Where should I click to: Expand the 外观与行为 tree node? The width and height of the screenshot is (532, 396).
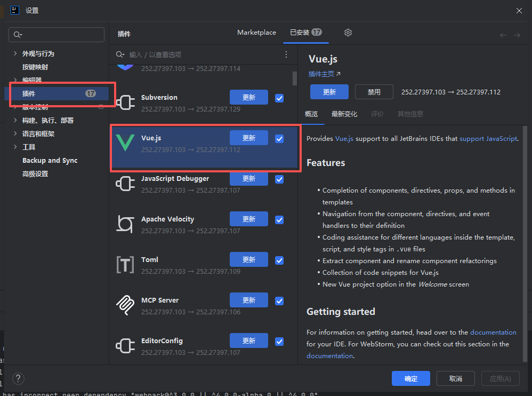(15, 53)
